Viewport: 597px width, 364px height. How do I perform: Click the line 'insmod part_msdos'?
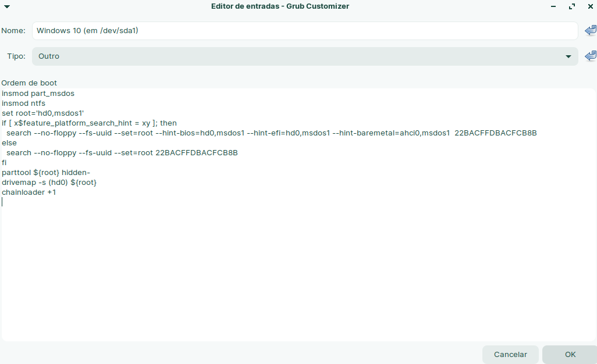38,94
